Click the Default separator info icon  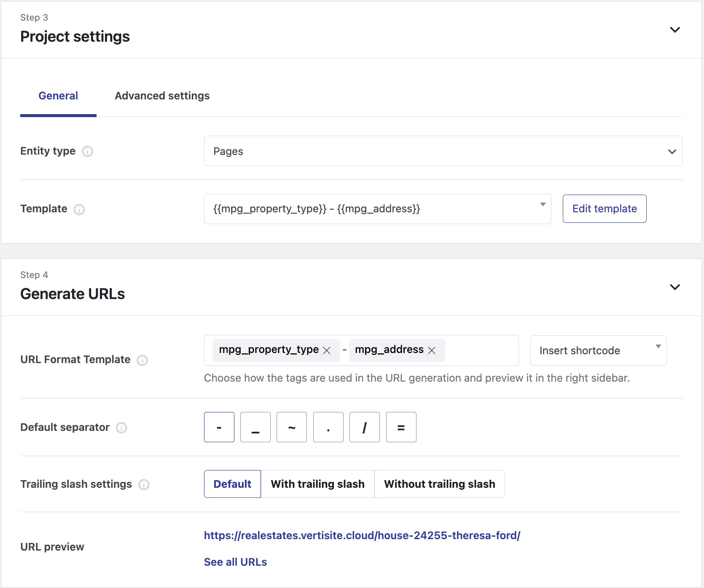(121, 428)
